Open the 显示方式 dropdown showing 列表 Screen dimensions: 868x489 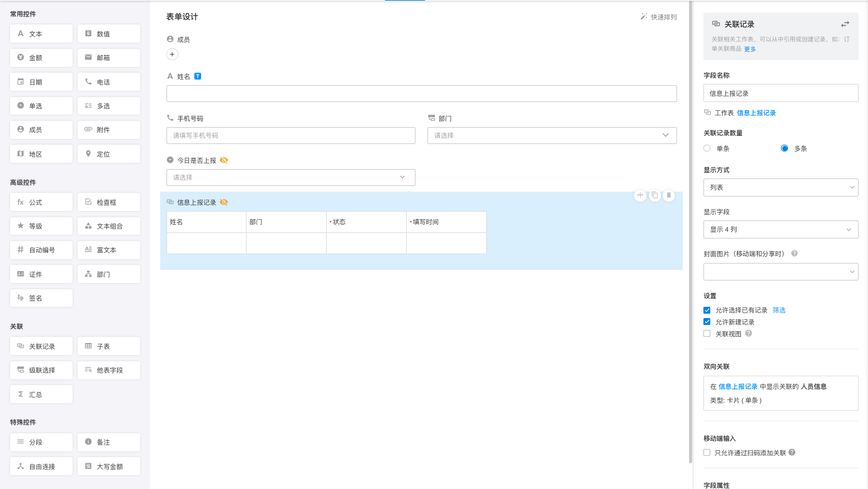(x=780, y=187)
